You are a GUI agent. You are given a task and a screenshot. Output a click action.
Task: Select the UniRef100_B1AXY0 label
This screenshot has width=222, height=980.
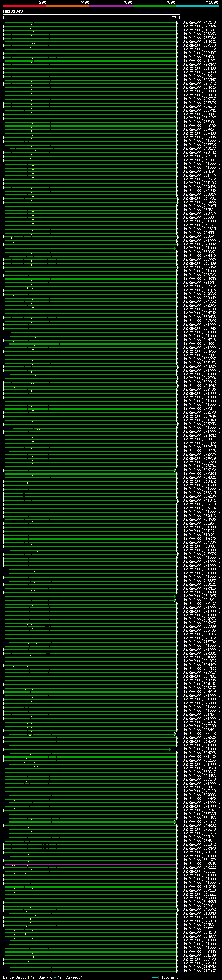199,539
